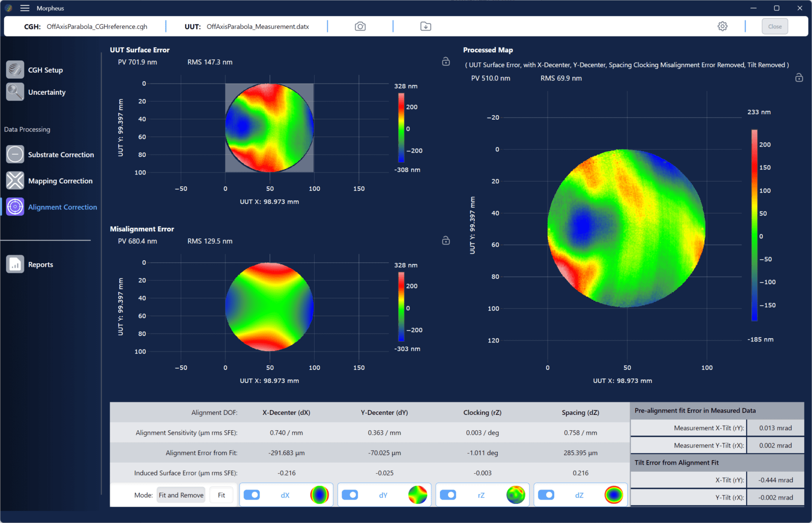Open the settings gear
The width and height of the screenshot is (812, 523).
coord(722,26)
